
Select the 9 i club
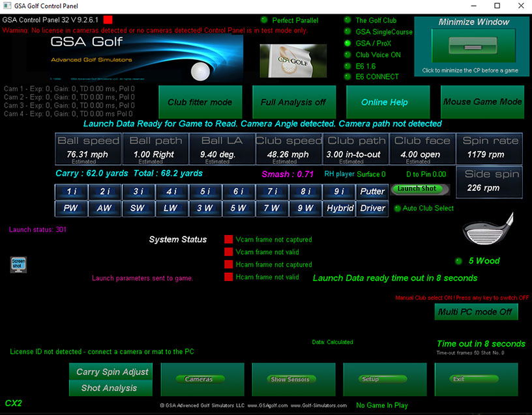point(338,192)
